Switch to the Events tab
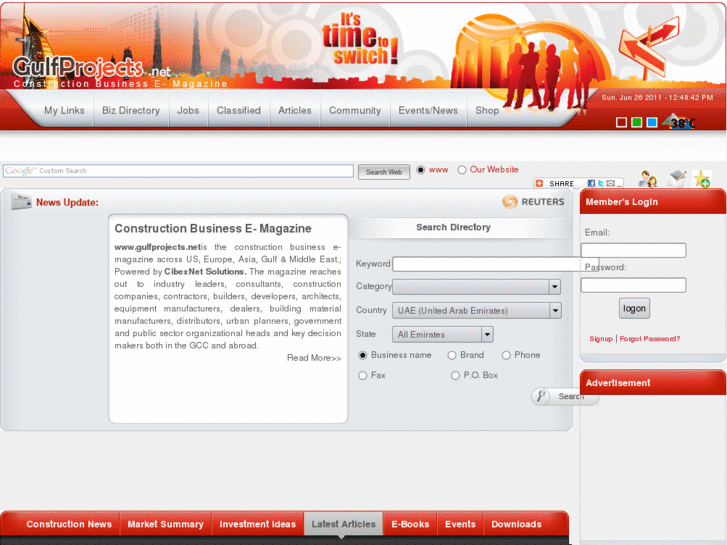 click(x=460, y=524)
